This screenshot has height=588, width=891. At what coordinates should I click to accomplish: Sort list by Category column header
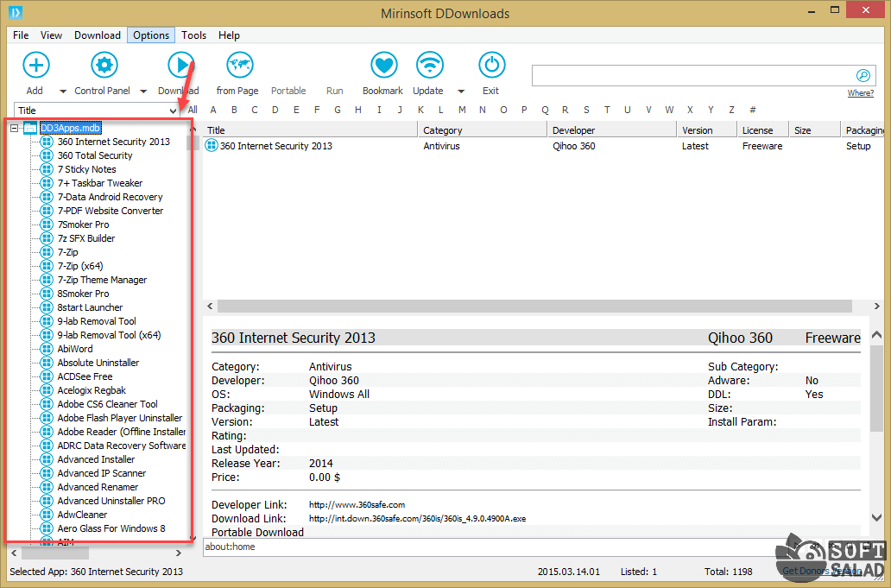(482, 130)
